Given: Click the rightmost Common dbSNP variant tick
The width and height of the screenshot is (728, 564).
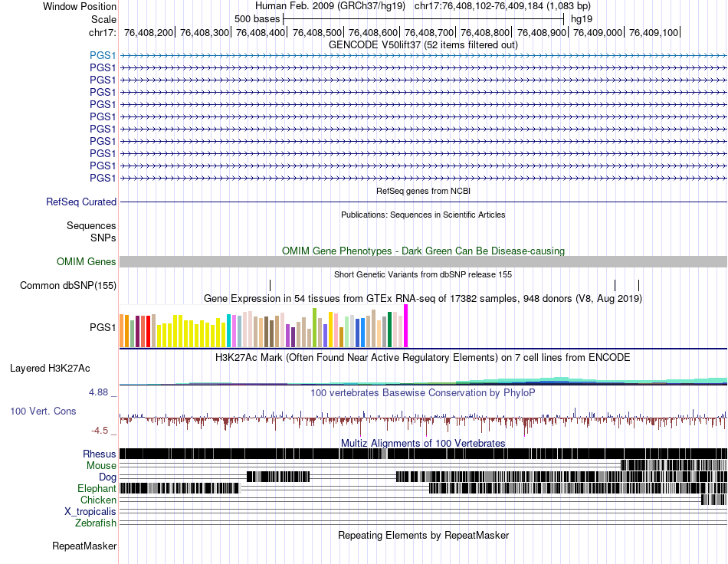Looking at the screenshot, I should (x=639, y=286).
